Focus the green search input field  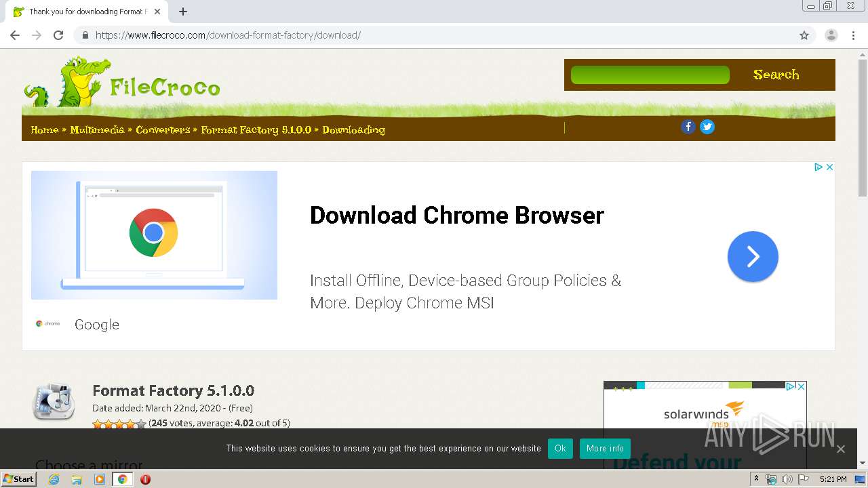pyautogui.click(x=650, y=75)
